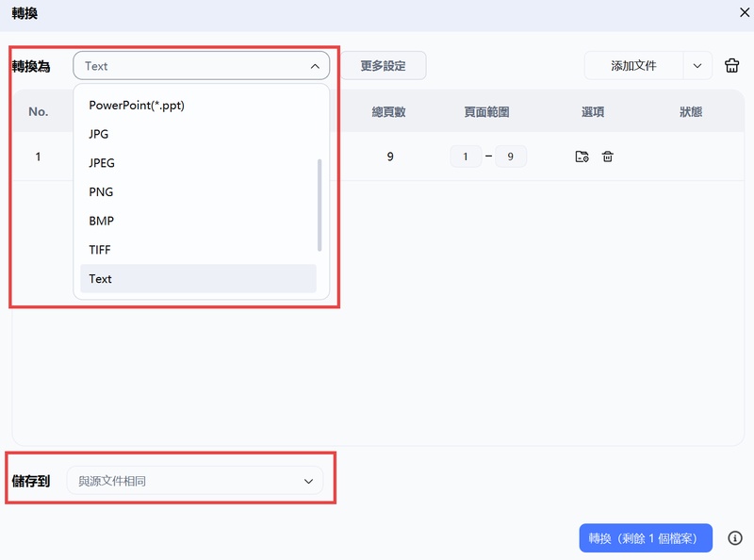Click the 添加文件 button

(633, 65)
